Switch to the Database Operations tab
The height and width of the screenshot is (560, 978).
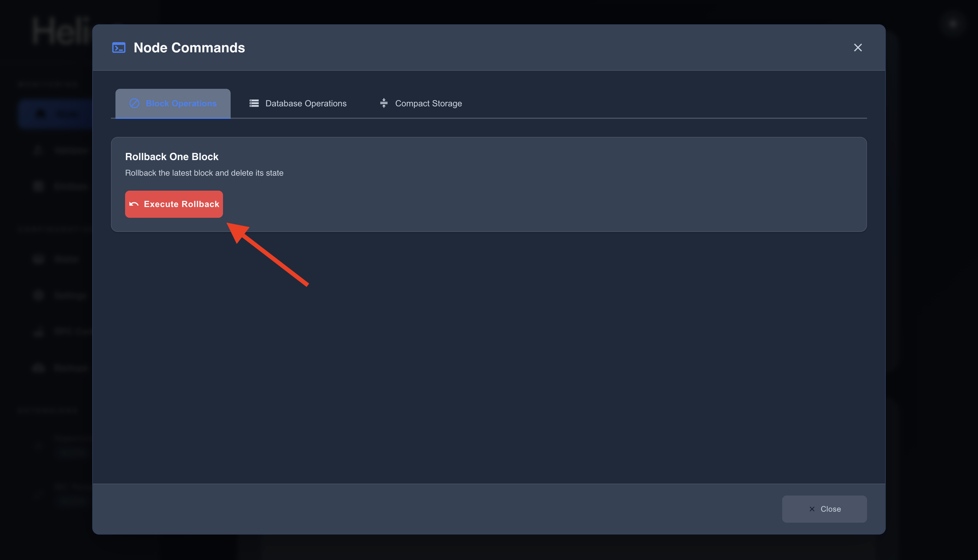tap(298, 104)
